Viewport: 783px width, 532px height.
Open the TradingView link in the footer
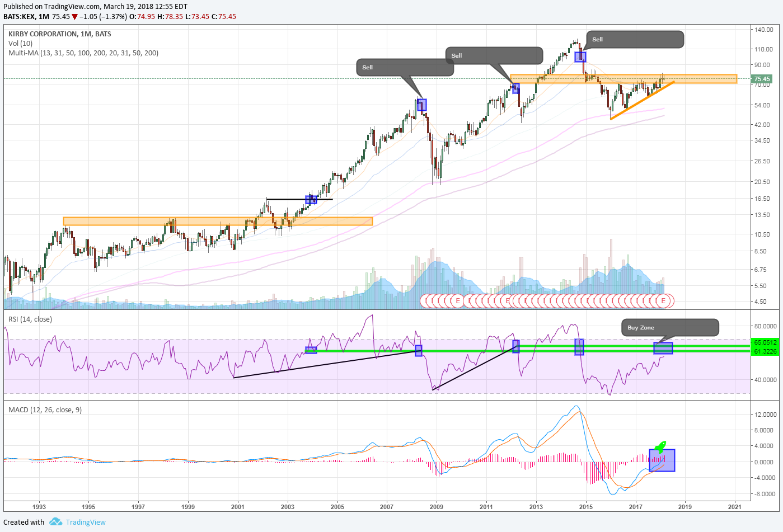(x=86, y=522)
